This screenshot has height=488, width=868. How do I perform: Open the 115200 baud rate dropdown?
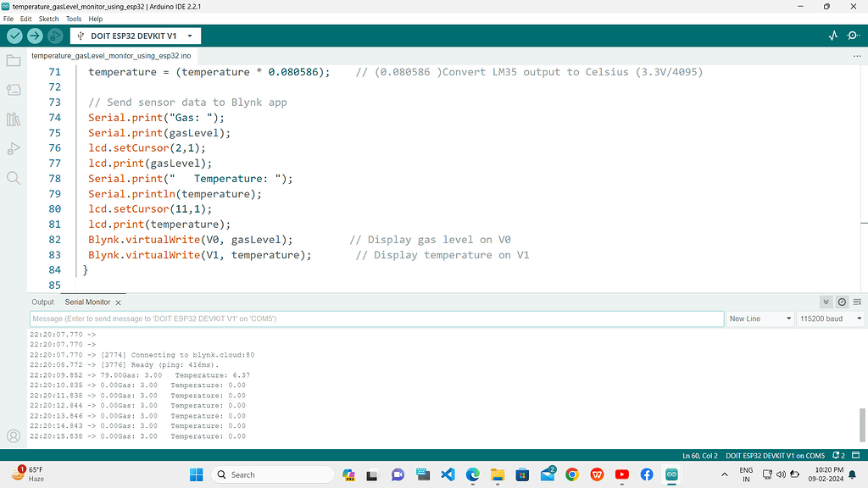(x=830, y=319)
